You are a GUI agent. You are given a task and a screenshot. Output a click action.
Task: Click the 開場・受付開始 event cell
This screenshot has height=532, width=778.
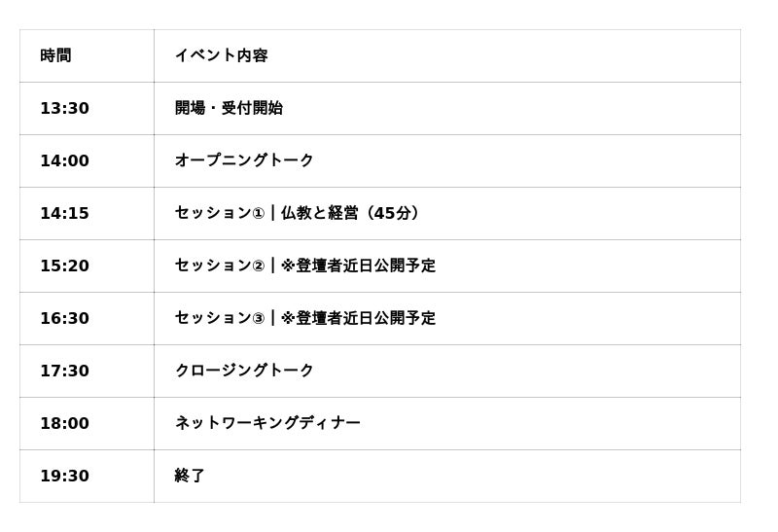point(229,109)
